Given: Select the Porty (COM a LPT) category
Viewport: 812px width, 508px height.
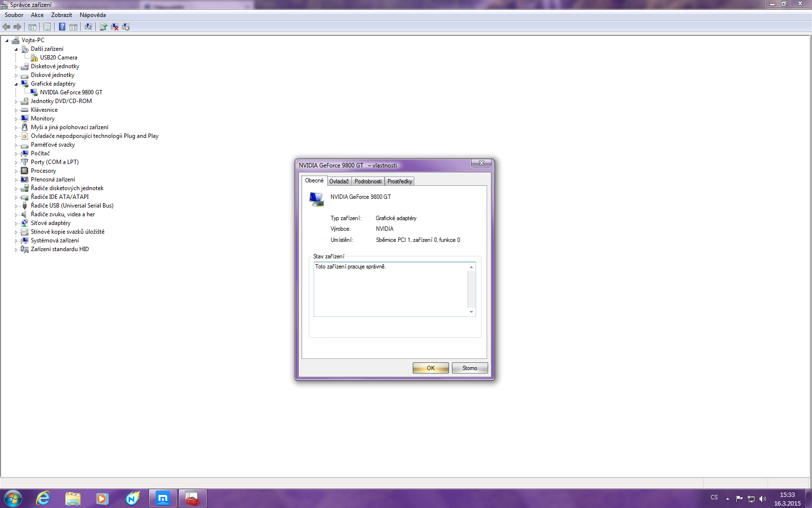Looking at the screenshot, I should pos(55,162).
